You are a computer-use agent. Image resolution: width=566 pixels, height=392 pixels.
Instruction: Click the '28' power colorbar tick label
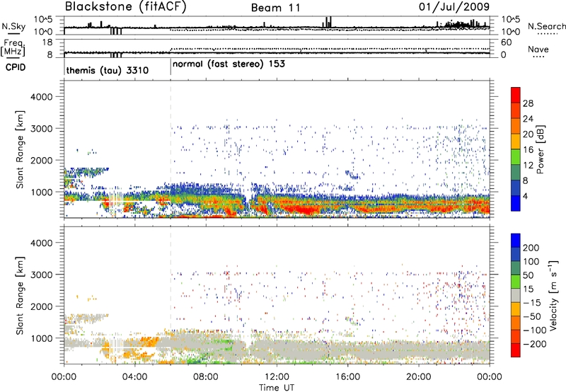pos(528,103)
